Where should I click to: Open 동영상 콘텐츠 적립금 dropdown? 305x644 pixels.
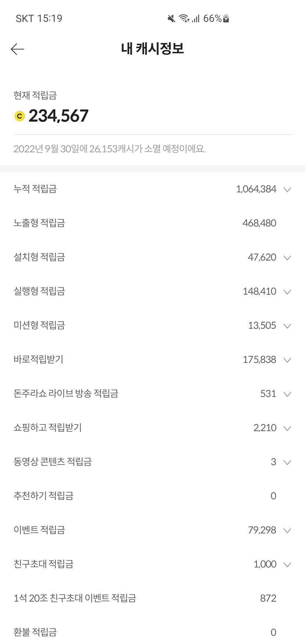[x=287, y=462]
